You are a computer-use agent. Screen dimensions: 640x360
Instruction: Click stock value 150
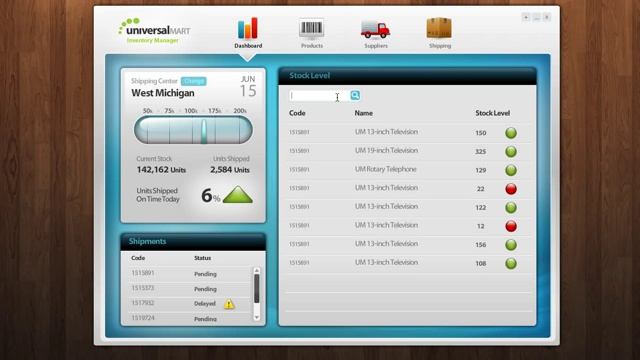pyautogui.click(x=481, y=133)
